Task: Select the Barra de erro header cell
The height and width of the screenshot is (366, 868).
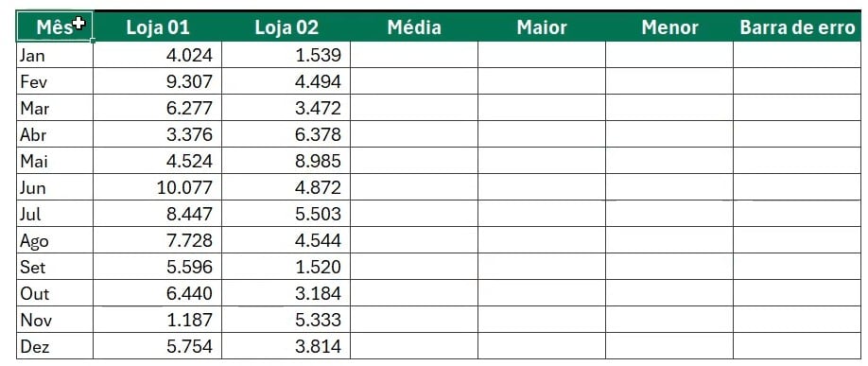Action: 797,26
